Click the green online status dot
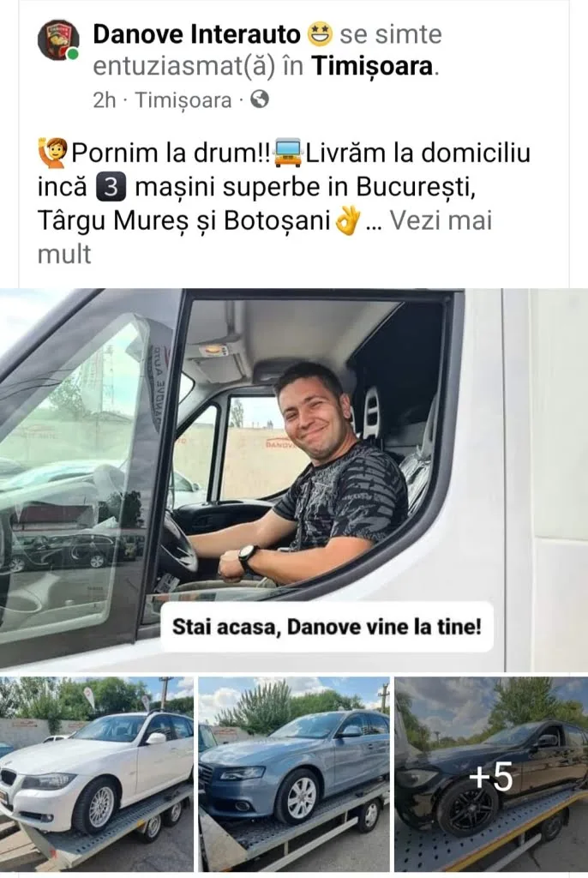Viewport: 588px width, 878px height. click(72, 54)
